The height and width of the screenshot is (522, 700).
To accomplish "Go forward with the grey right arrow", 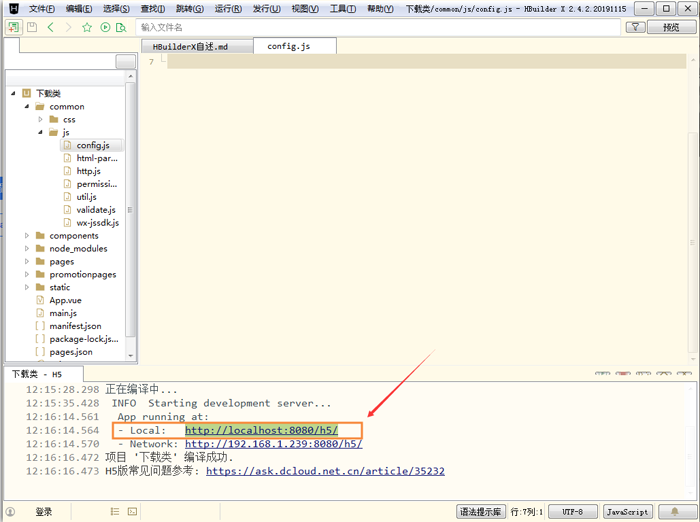I will click(68, 27).
